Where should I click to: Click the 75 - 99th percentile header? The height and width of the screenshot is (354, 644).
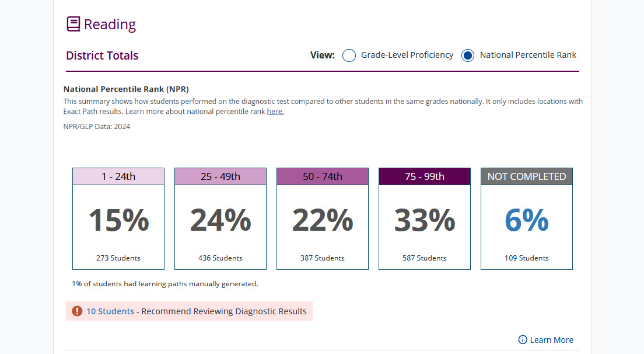click(425, 176)
